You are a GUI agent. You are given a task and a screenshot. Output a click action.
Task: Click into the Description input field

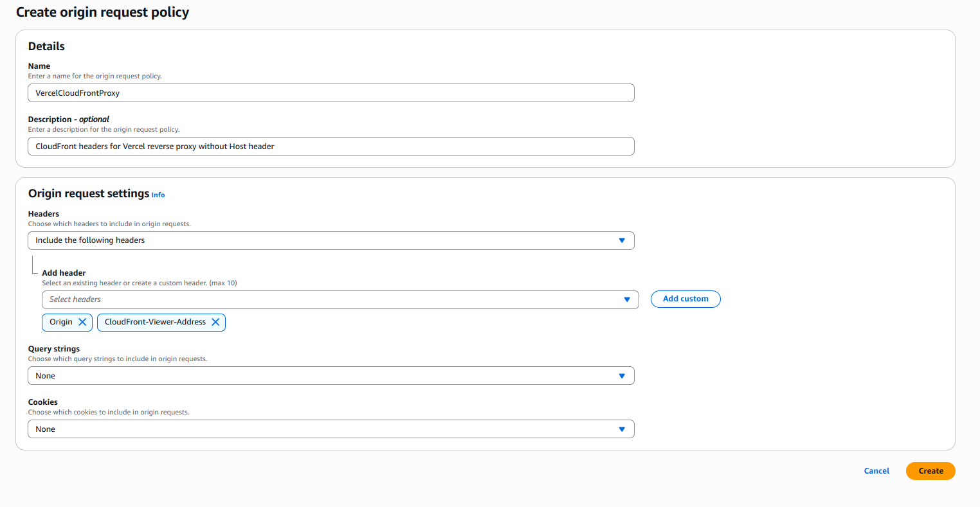[331, 146]
